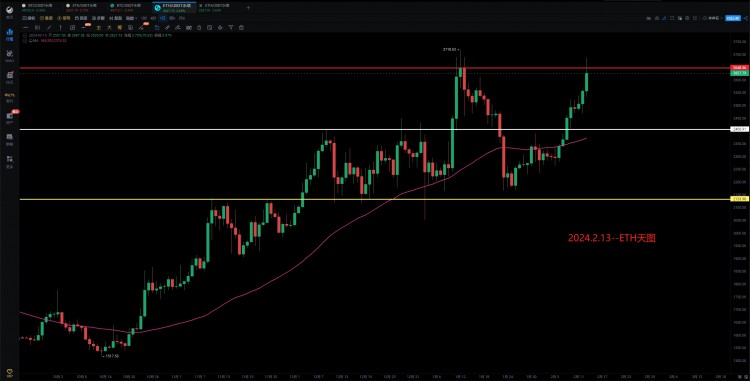Select the diagonal trend line tool

point(49,27)
